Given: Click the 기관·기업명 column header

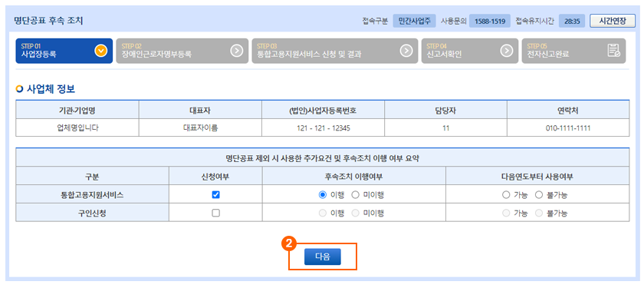Looking at the screenshot, I should pyautogui.click(x=77, y=111).
